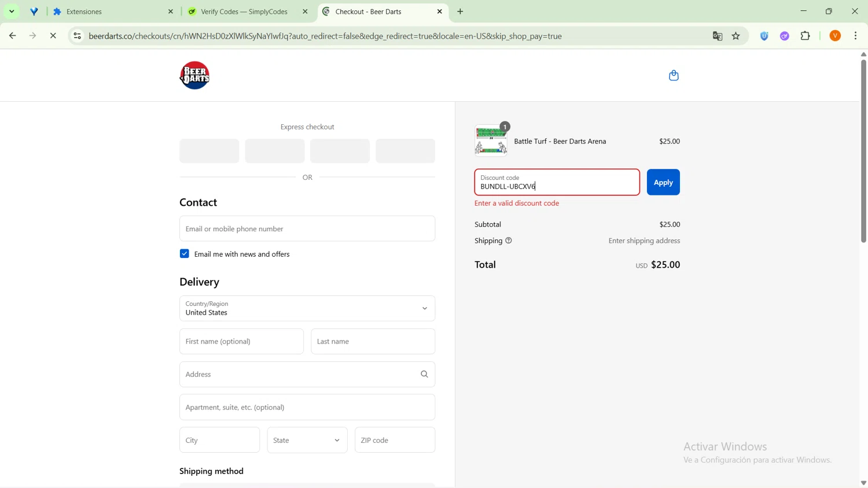Open the purple round extension icon
Screen dimensions: 868x488
point(785,36)
